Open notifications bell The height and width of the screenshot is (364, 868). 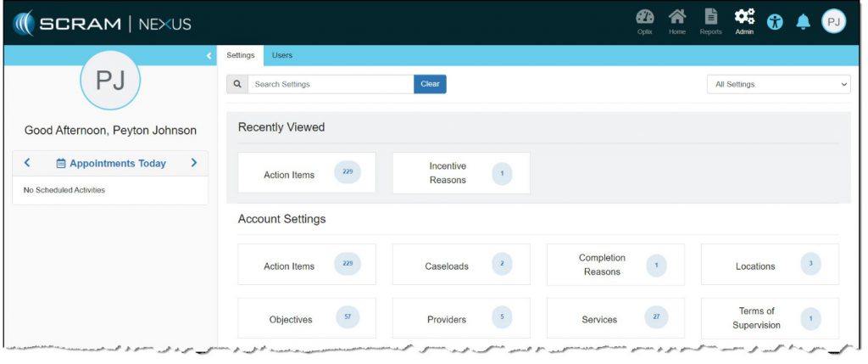(803, 23)
